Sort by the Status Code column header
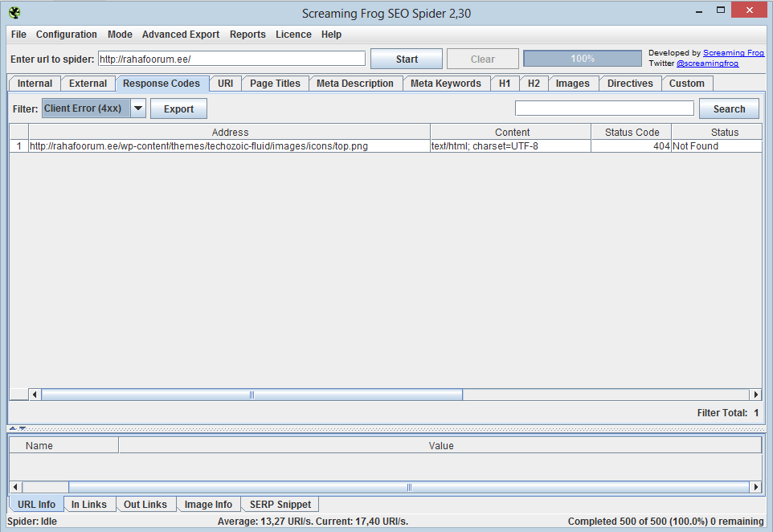This screenshot has height=532, width=773. pos(632,132)
